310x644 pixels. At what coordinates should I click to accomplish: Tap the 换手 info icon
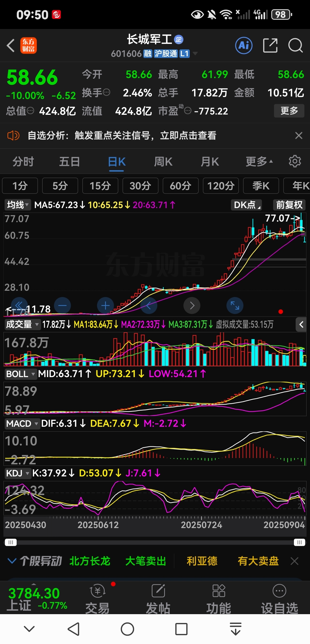(x=106, y=92)
